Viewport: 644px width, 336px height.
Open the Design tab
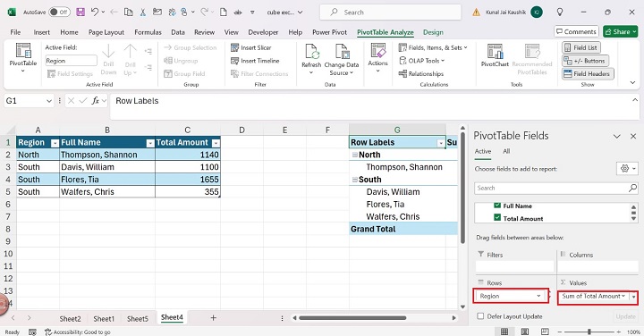(433, 32)
